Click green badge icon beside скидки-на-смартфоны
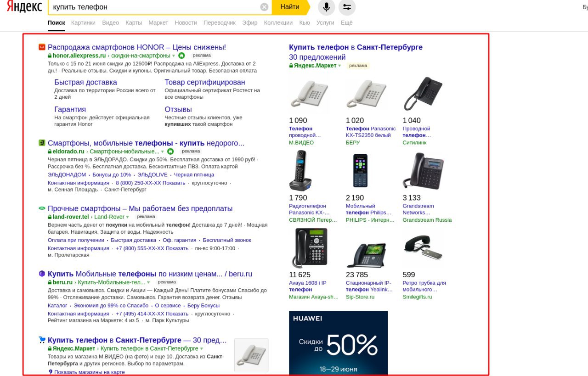 181,56
